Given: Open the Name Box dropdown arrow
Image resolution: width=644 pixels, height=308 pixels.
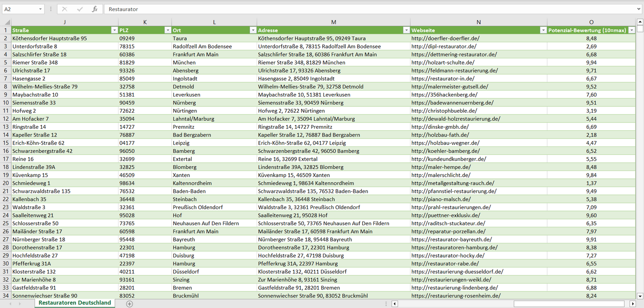Looking at the screenshot, I should click(x=40, y=9).
